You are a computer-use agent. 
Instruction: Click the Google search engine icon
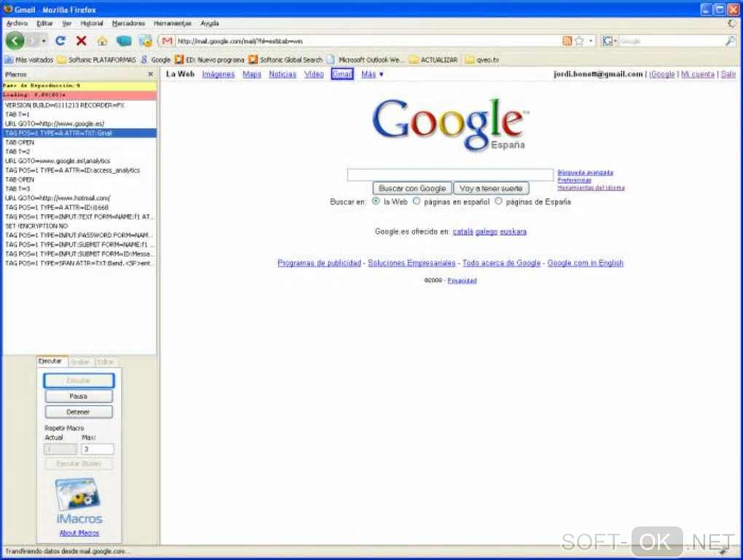click(607, 42)
